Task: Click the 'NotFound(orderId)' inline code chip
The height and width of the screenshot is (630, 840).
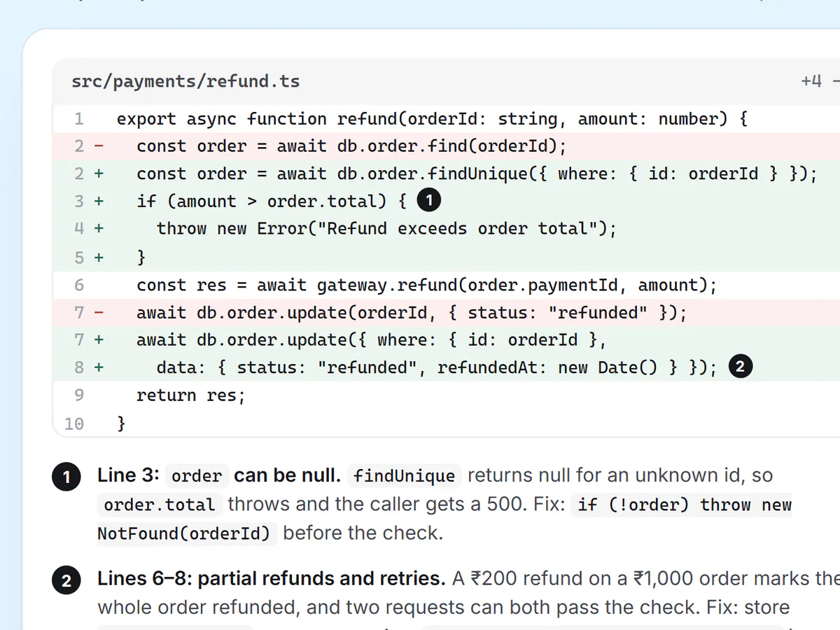Action: (x=187, y=533)
